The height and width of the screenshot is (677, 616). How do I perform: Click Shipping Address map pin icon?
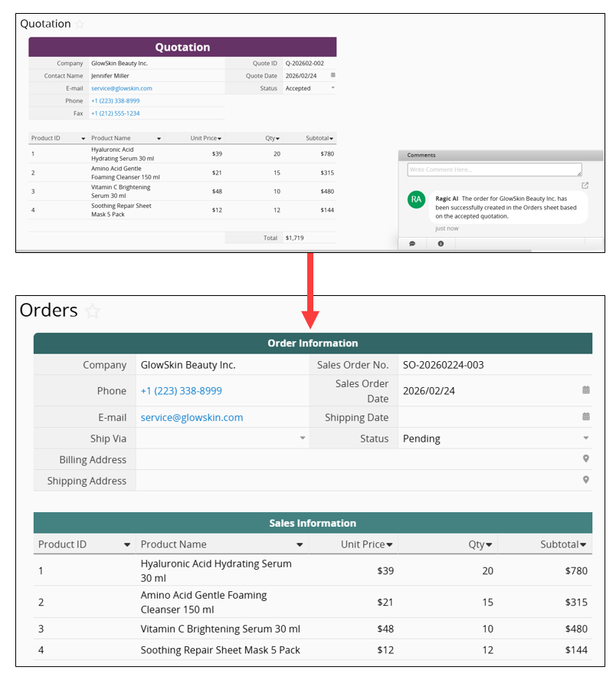tap(586, 480)
